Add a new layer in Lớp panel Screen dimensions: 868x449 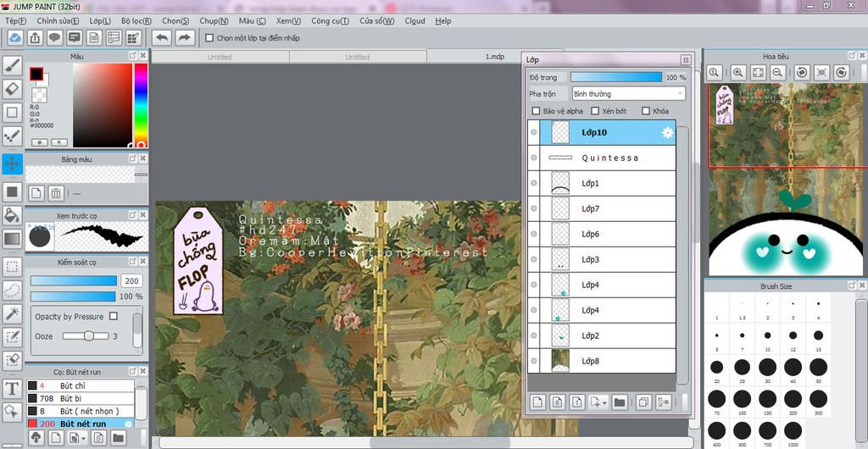point(538,402)
